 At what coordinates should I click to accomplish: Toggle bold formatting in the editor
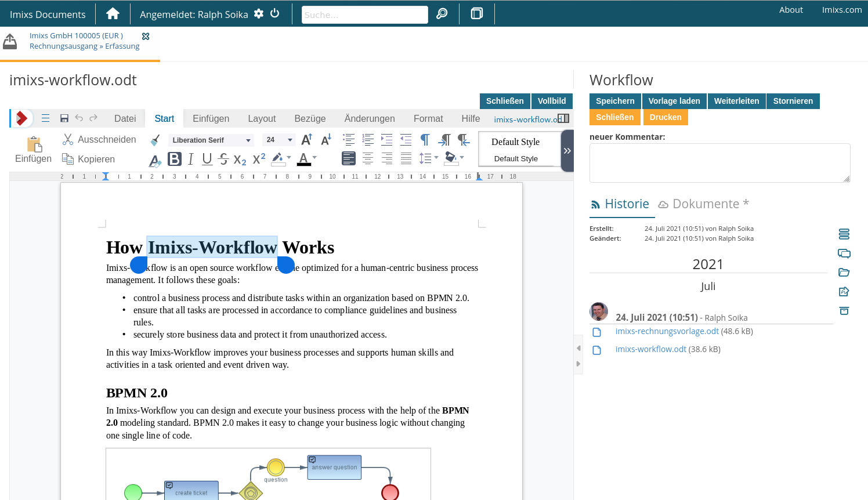coord(175,158)
